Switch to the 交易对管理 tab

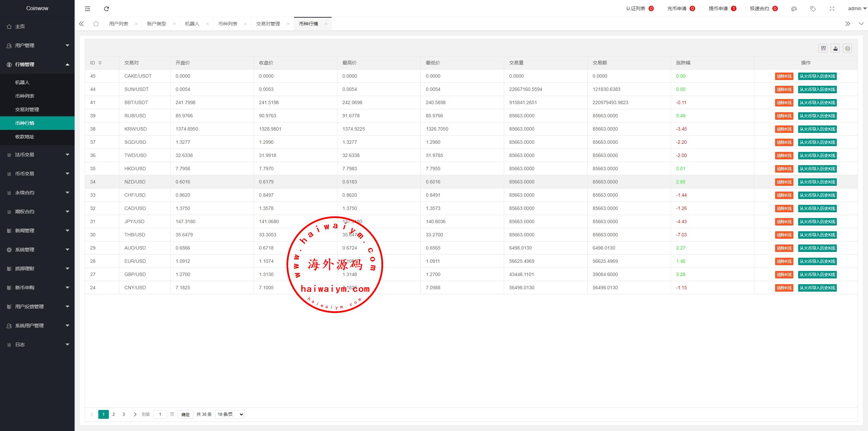coord(268,24)
